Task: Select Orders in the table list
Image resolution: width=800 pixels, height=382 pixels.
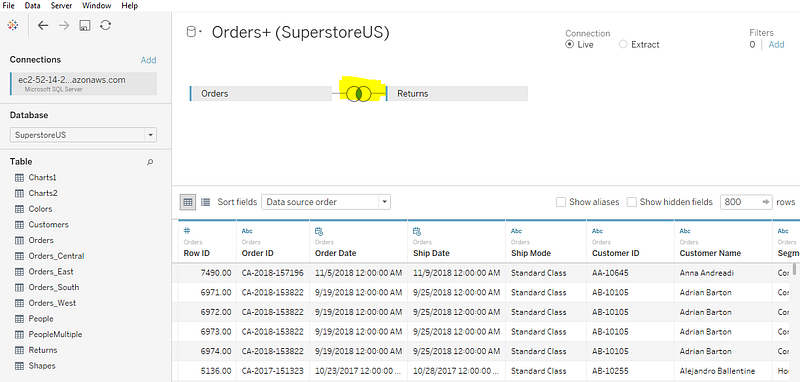Action: 41,240
